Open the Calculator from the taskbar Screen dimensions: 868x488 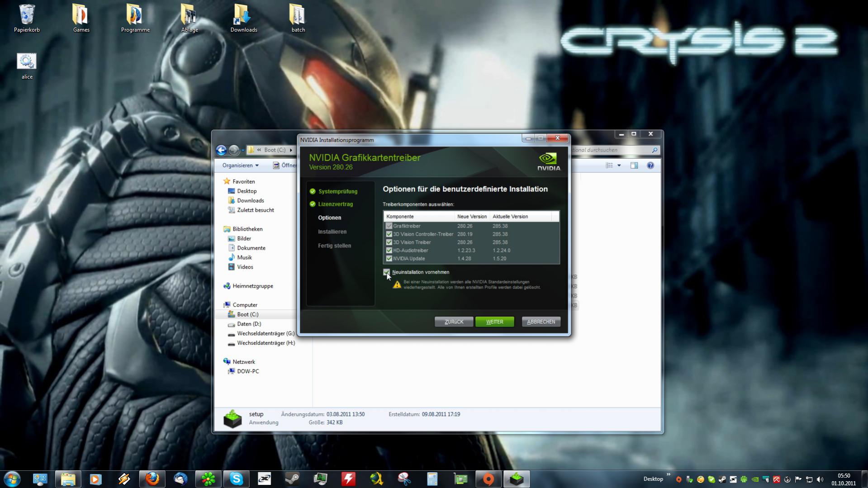point(432,479)
